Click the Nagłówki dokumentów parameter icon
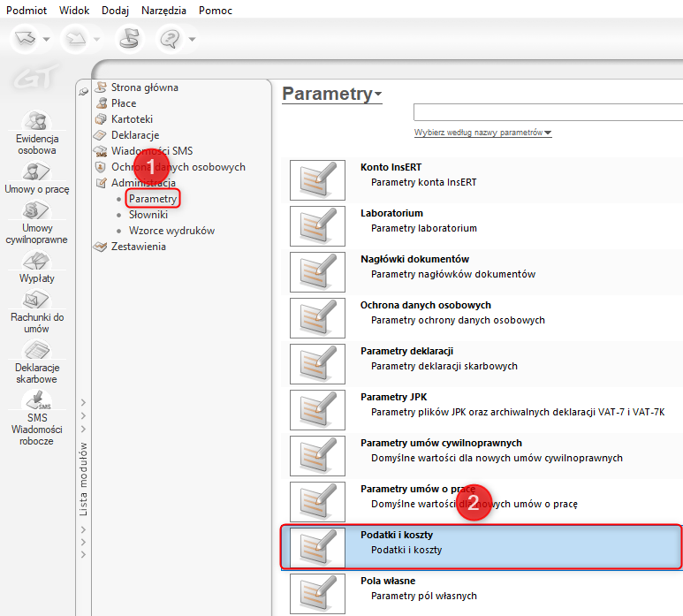Image resolution: width=683 pixels, height=616 pixels. (317, 272)
